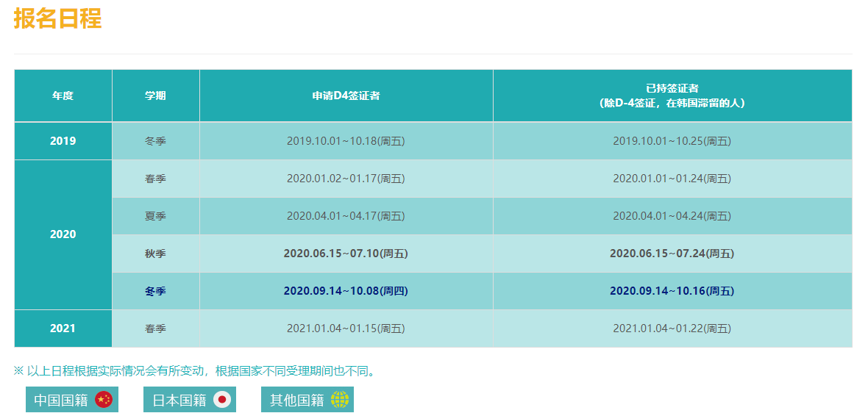The width and height of the screenshot is (868, 413).
Task: Click the China flag icon
Action: coord(104,400)
